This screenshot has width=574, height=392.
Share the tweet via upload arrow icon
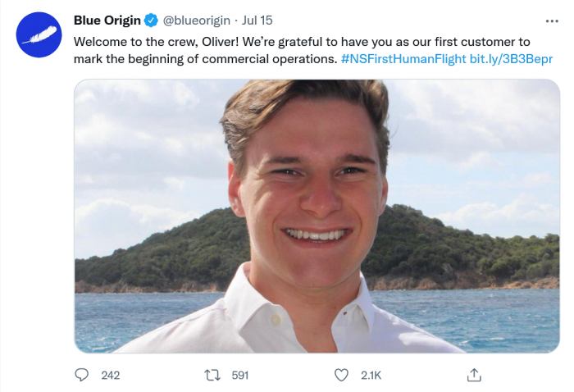pos(473,375)
